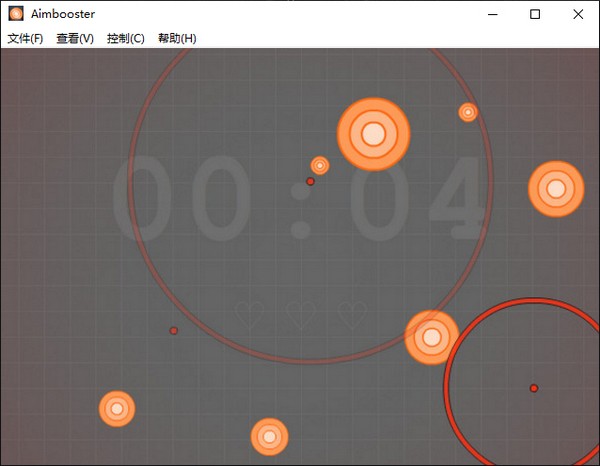Shoot the largest orange target above the timer
Screen dimensions: 600x466
(374, 134)
